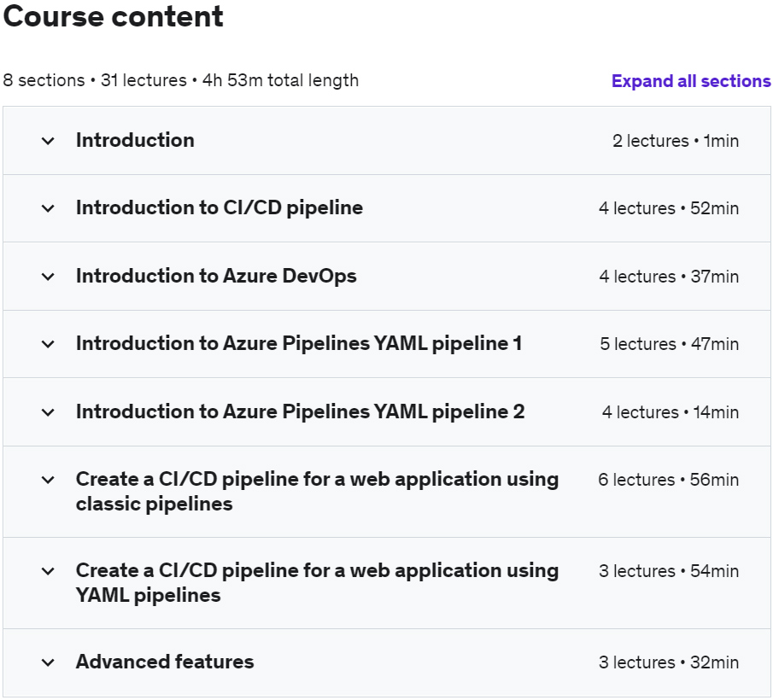773x700 pixels.
Task: Expand the classic pipelines section using its chevron
Action: click(48, 480)
